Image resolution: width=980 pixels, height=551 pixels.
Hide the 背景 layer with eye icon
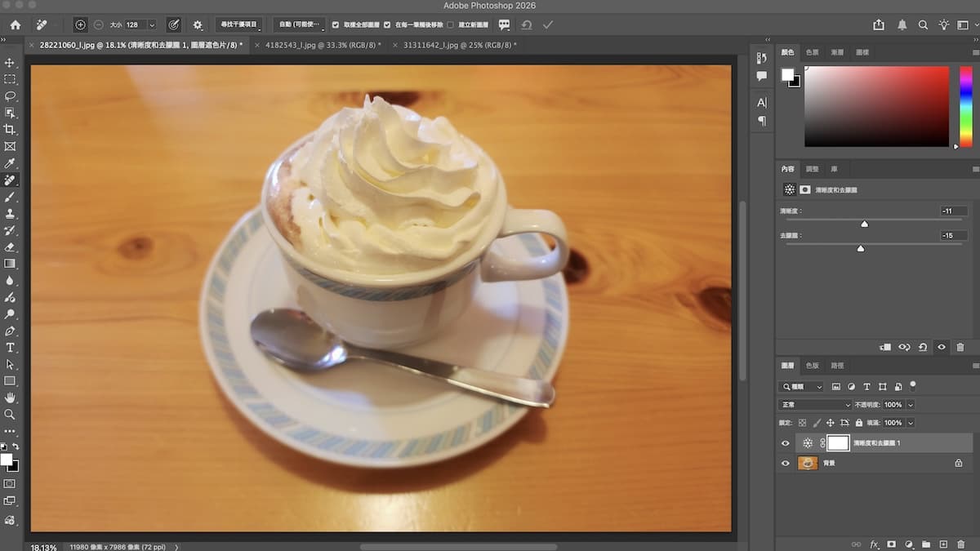pos(786,463)
